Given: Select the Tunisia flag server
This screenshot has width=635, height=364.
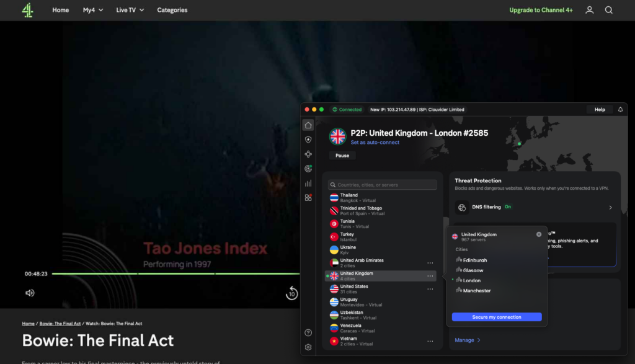Looking at the screenshot, I should (x=334, y=224).
